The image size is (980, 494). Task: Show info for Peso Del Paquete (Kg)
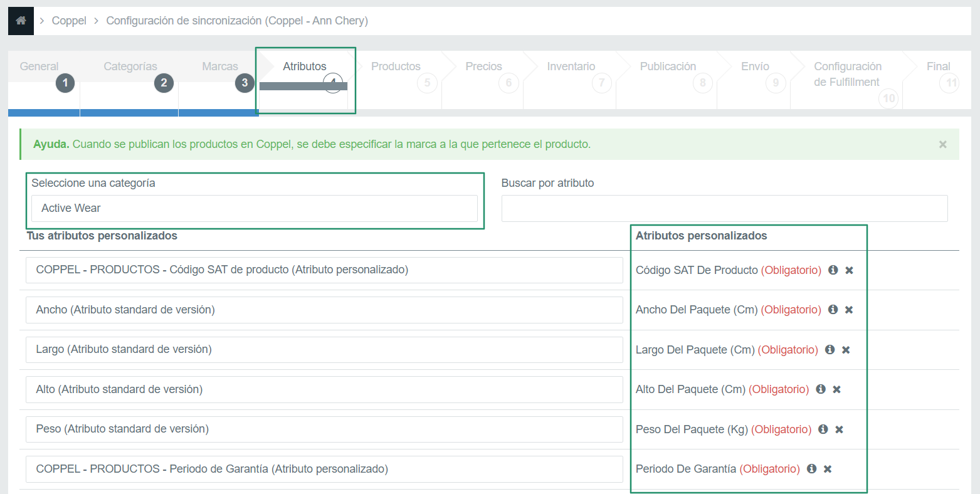[823, 429]
